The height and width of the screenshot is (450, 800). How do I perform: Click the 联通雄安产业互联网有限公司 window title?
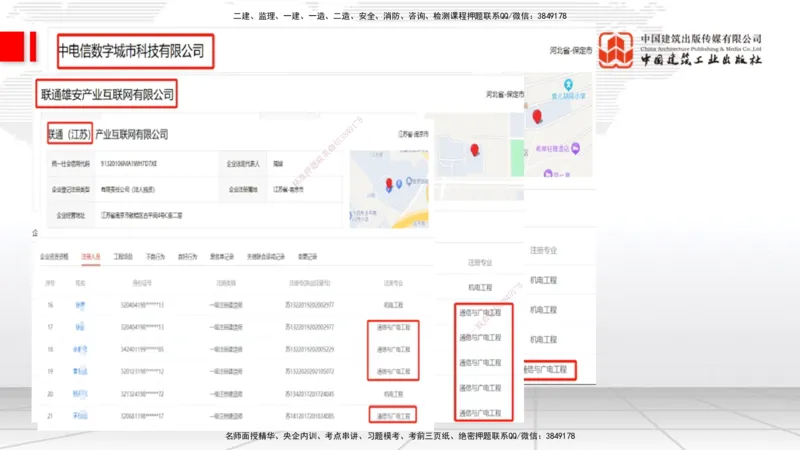pos(107,94)
